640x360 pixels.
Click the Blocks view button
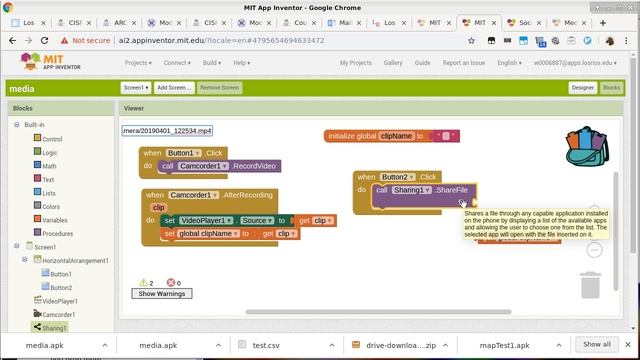(611, 88)
